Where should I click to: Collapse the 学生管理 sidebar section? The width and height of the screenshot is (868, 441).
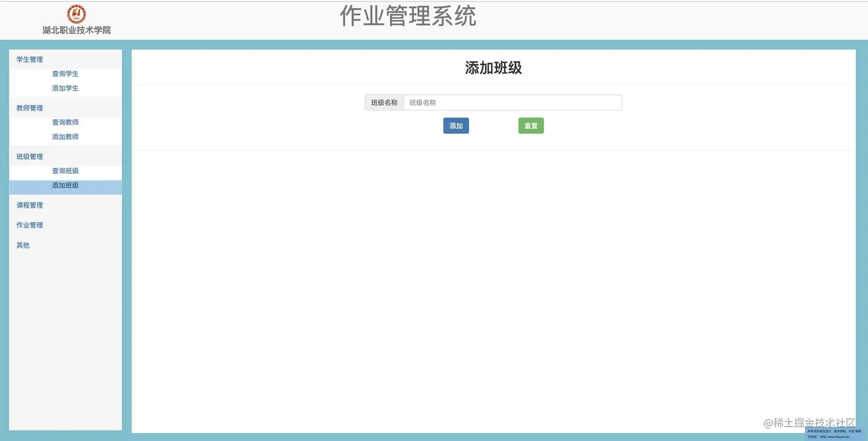click(x=29, y=60)
